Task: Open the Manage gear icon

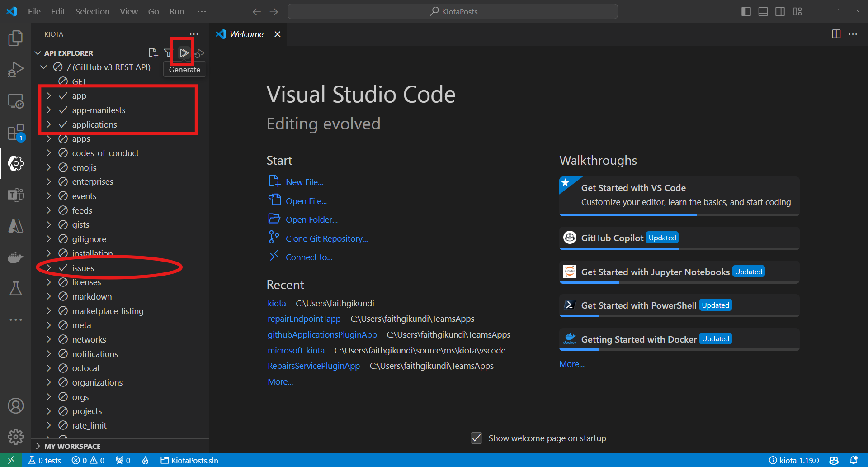Action: pyautogui.click(x=15, y=437)
